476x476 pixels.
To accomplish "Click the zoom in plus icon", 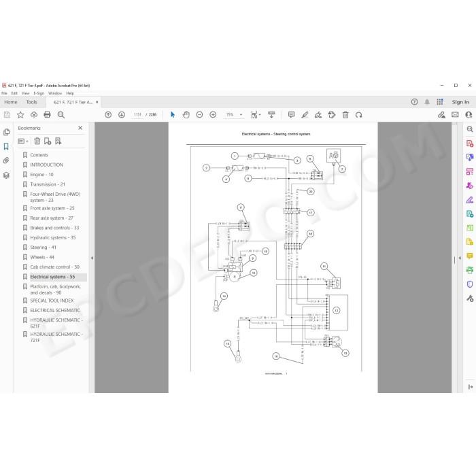I will click(213, 115).
